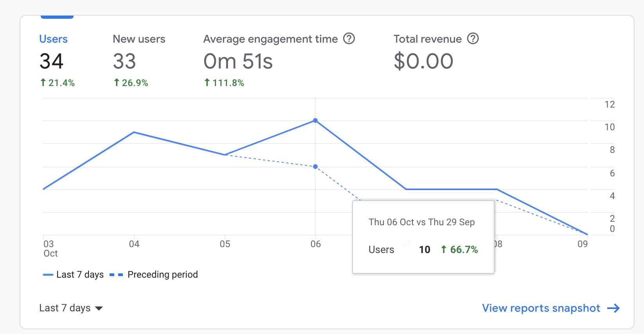Screen dimensions: 644x334
Task: Click the 21.4% users change value
Action: (58, 83)
